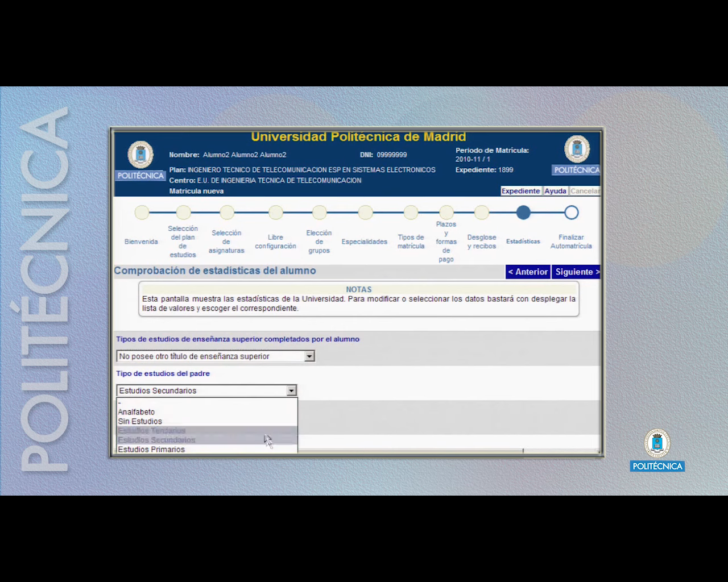Advance with the Siguiente button

[577, 272]
